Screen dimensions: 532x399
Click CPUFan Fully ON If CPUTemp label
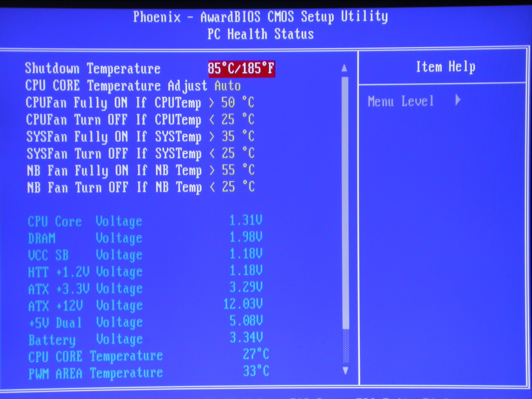click(x=113, y=103)
